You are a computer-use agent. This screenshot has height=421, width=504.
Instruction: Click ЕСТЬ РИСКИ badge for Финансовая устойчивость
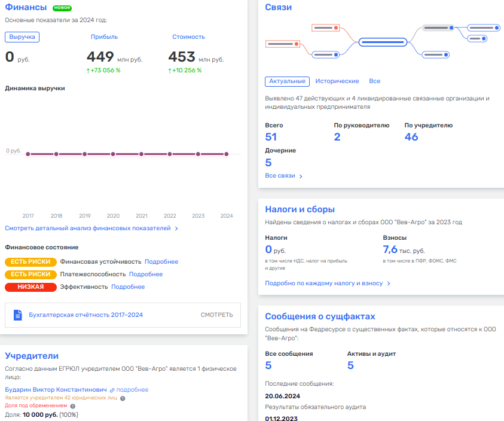[x=30, y=262]
